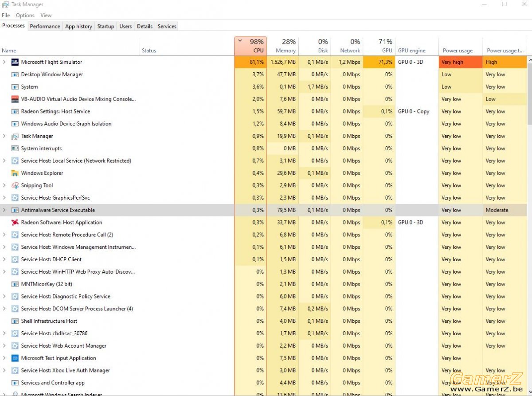
Task: Expand Service Host: Local Service (Network Restricted)
Action: click(x=4, y=161)
